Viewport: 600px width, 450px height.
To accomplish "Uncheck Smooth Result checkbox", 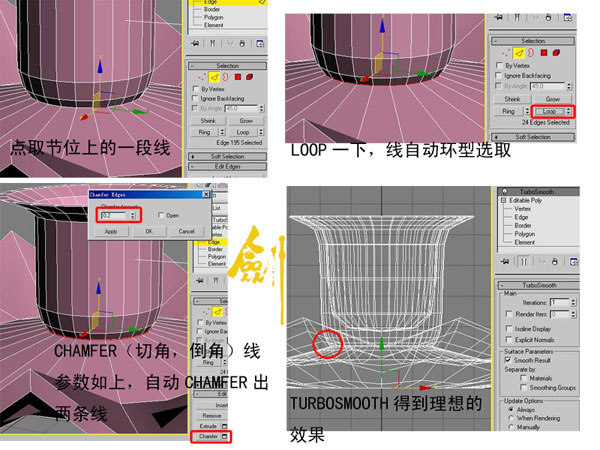I will 508,360.
